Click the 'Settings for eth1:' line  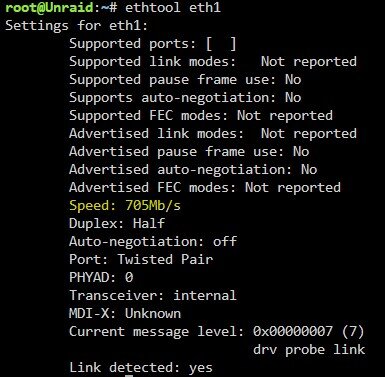point(76,26)
